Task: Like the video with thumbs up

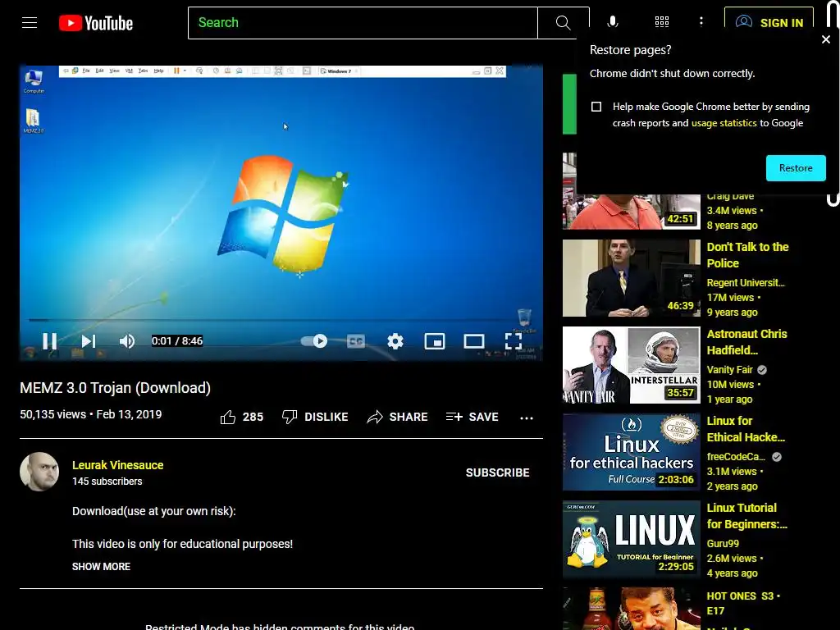Action: click(x=242, y=417)
